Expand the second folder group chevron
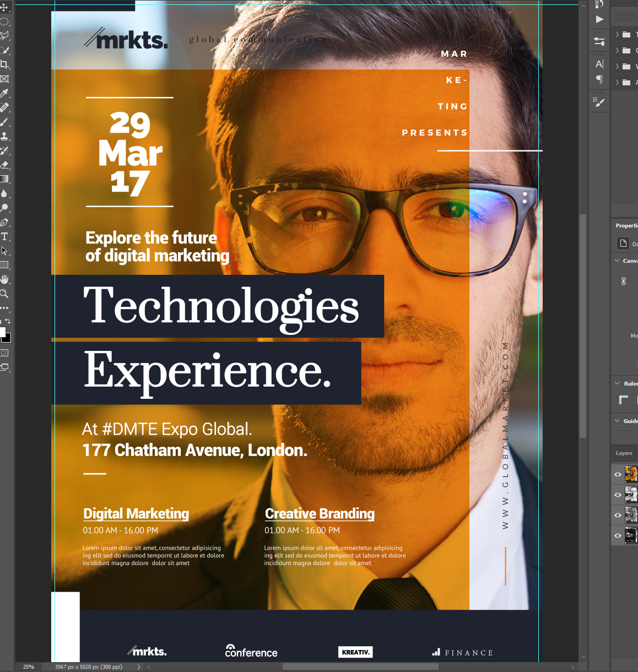Screen dimensions: 638x672 [x=617, y=51]
